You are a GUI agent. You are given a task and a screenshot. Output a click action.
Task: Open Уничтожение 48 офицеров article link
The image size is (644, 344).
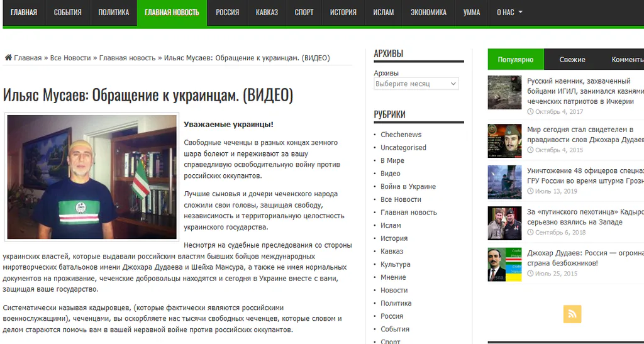click(586, 175)
